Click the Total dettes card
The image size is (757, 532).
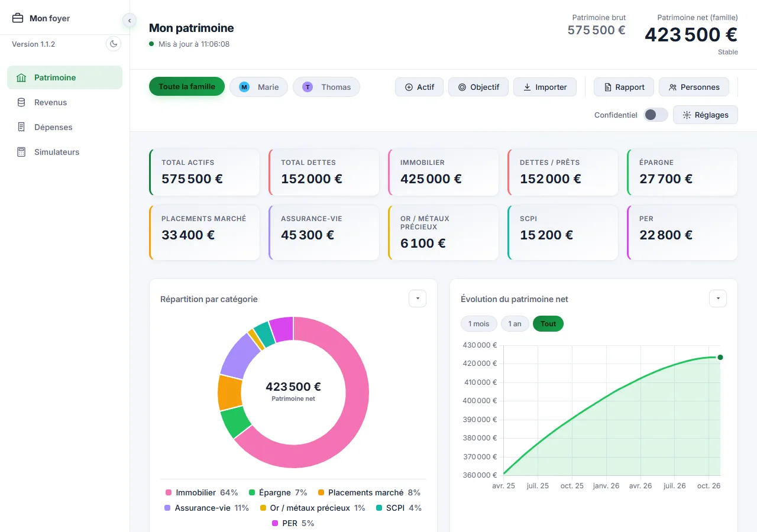tap(323, 172)
